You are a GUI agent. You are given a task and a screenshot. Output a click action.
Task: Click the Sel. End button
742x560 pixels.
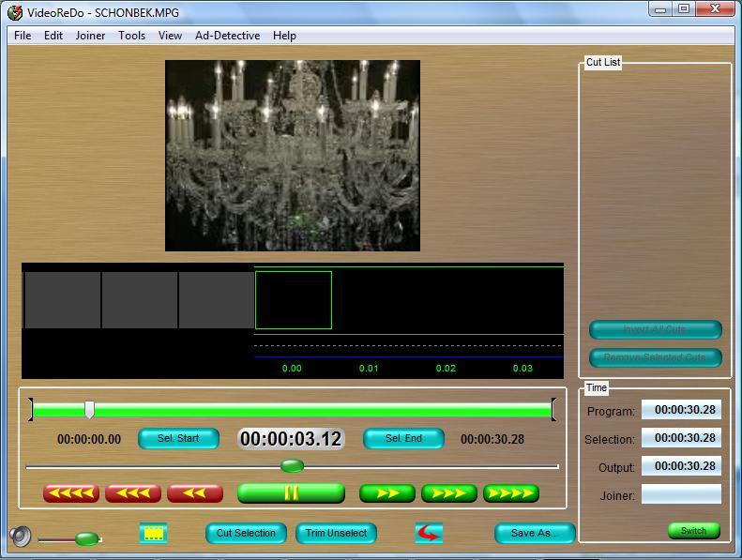click(403, 438)
